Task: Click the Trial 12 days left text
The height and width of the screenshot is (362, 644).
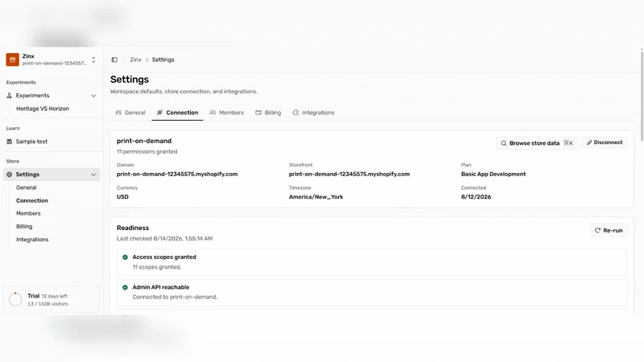Action: 47,296
